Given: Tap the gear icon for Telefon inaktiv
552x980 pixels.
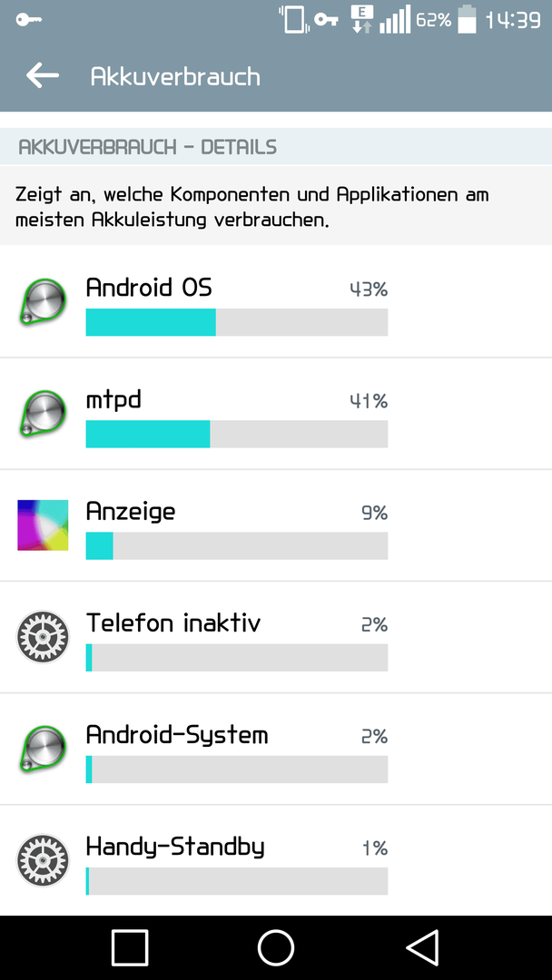Looking at the screenshot, I should [43, 637].
